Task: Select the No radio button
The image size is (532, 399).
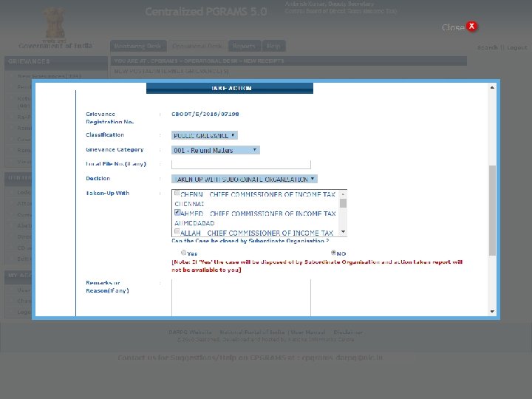Action: pyautogui.click(x=333, y=253)
